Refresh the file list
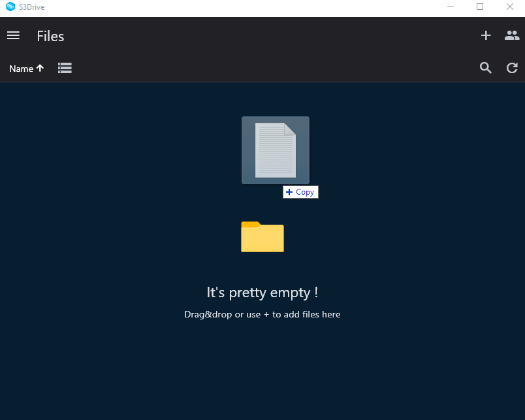525x420 pixels. [512, 68]
